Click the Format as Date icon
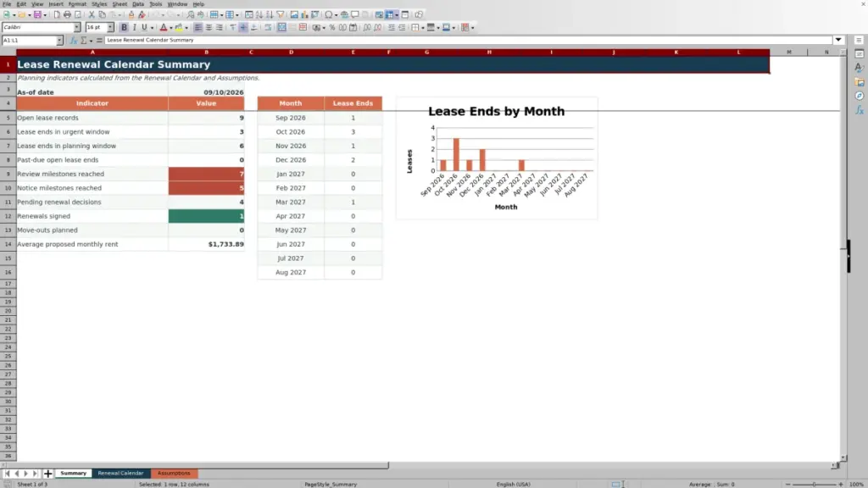This screenshot has height=488, width=868. pos(353,27)
